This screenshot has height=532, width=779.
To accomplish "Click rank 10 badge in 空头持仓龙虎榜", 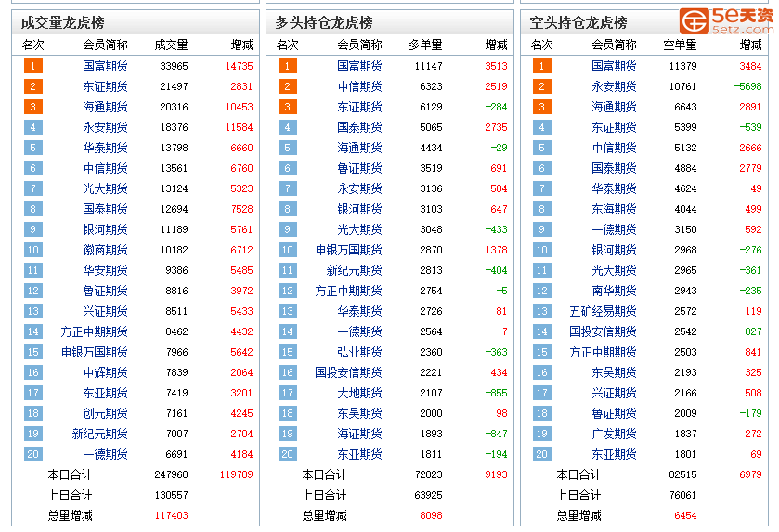I will (x=541, y=250).
